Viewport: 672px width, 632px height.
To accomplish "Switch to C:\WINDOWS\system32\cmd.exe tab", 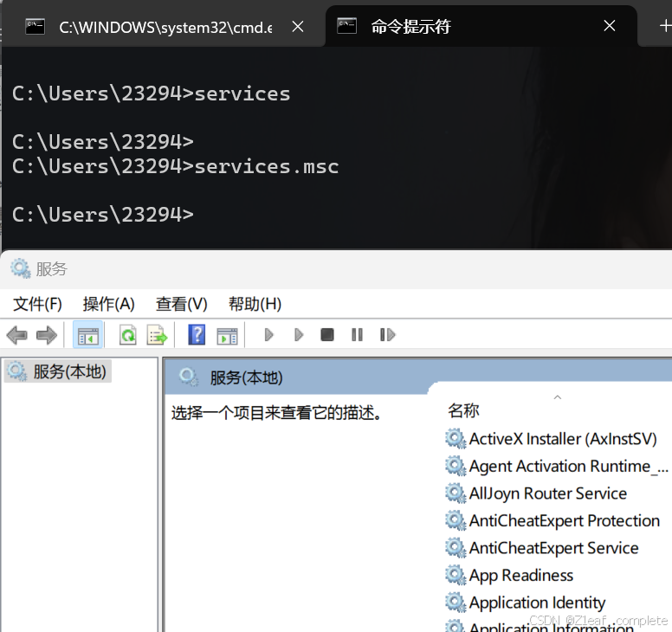I will coord(165,27).
